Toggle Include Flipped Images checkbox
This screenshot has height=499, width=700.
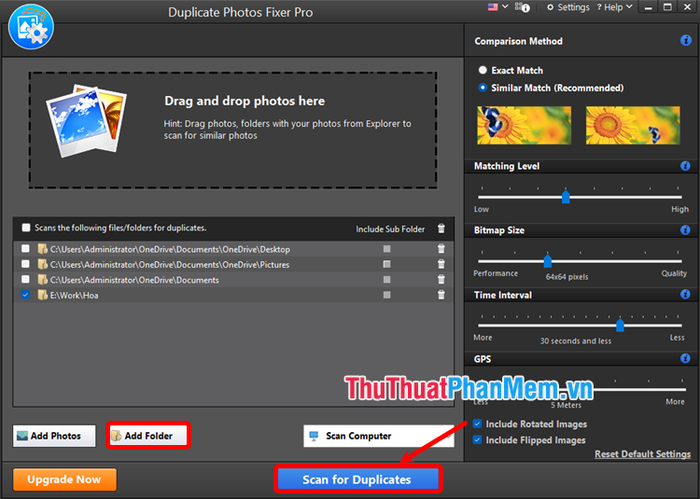(477, 440)
